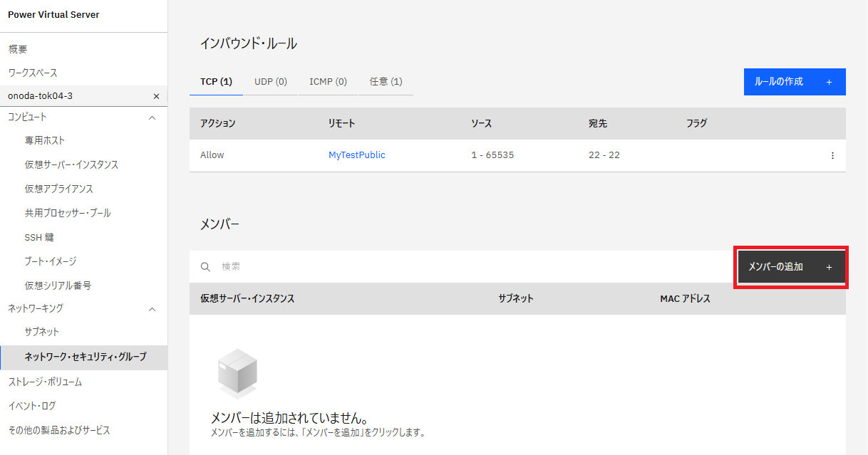Focus the 検索 member search field

(463, 267)
